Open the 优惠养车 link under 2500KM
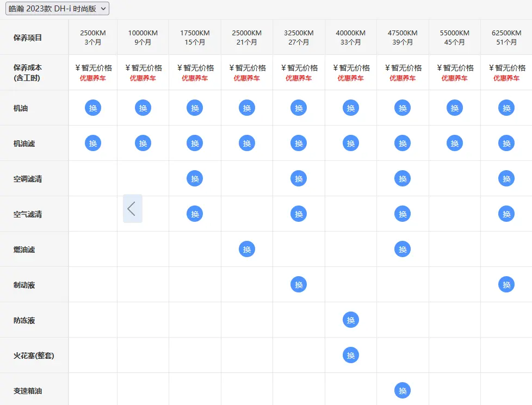Viewport: 532px width, 405px height. (92, 78)
